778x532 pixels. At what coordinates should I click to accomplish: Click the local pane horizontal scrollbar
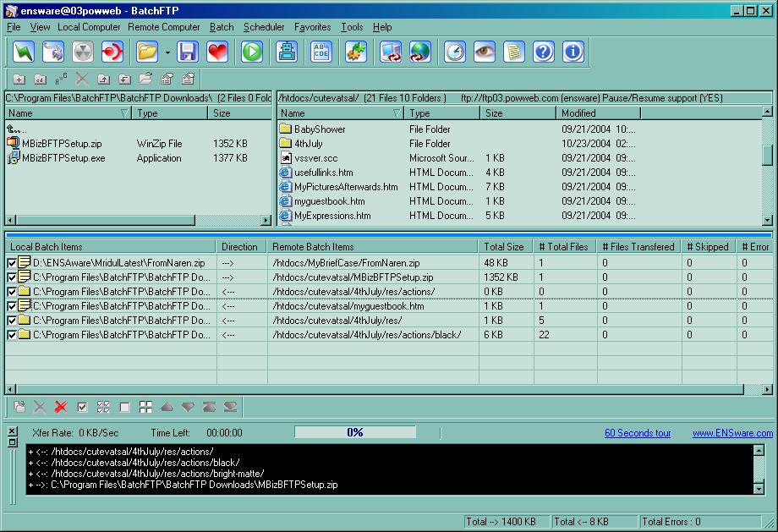138,220
